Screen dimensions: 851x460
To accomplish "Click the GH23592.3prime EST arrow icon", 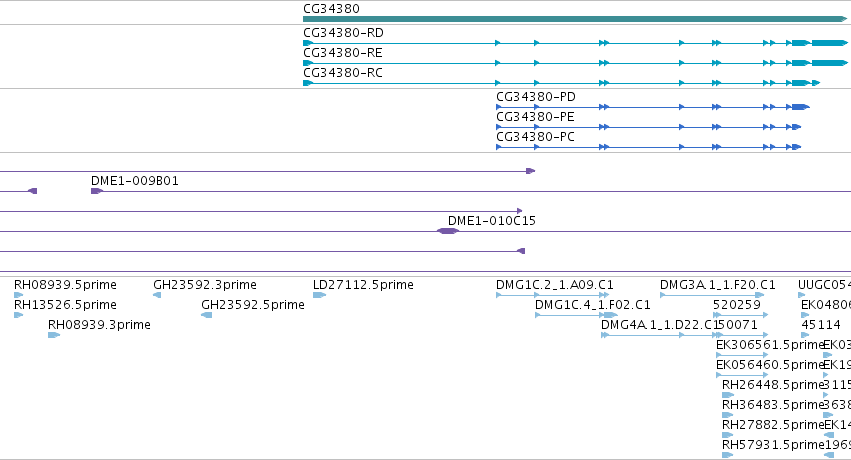I will click(x=157, y=295).
